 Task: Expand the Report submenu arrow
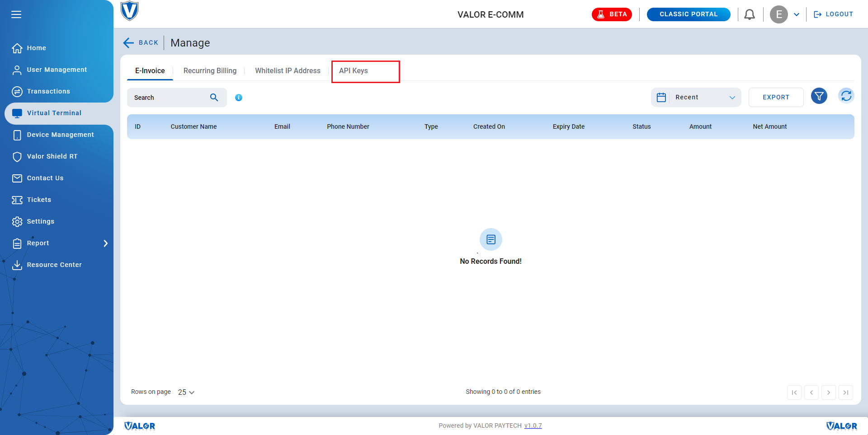(x=106, y=243)
